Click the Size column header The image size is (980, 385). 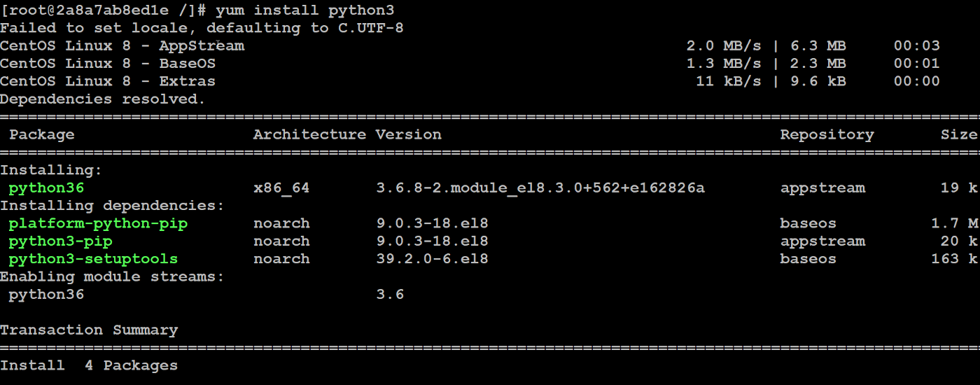click(x=958, y=134)
